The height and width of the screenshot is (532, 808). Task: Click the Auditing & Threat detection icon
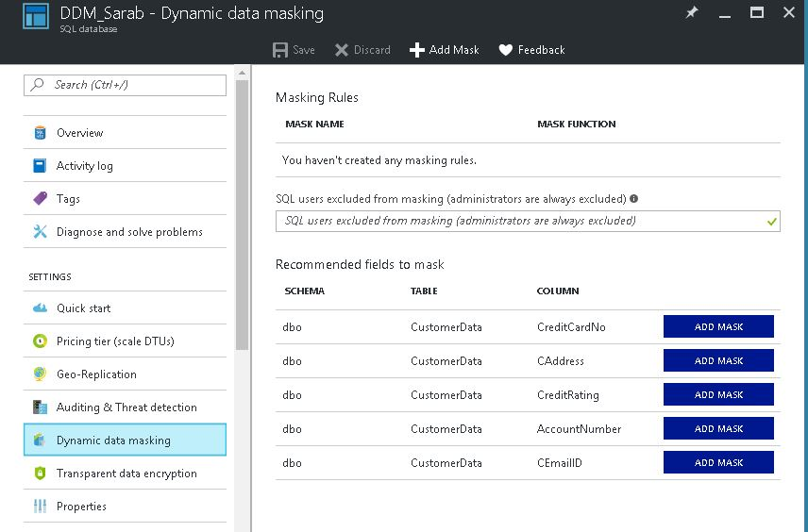40,407
